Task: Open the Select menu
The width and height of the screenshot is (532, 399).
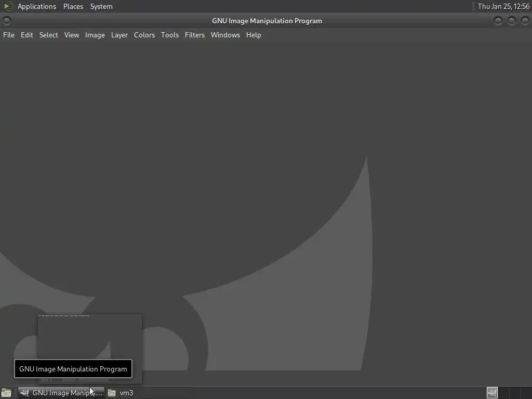Action: pyautogui.click(x=48, y=35)
